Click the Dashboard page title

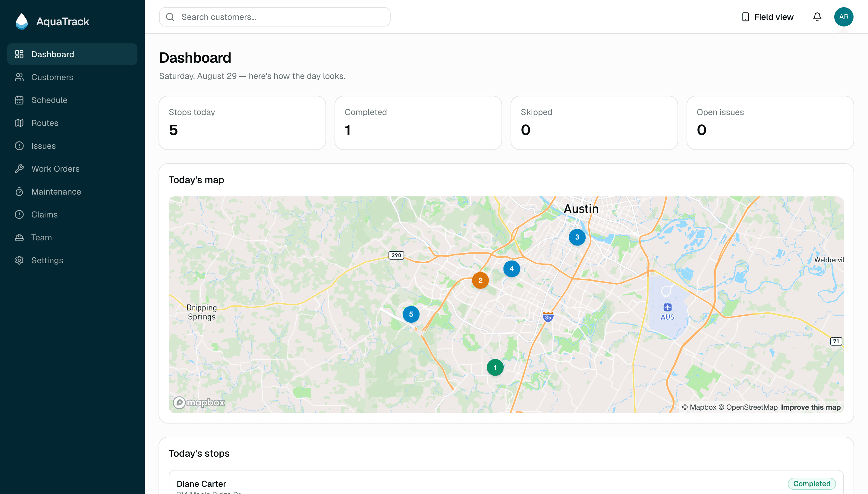[x=195, y=58]
